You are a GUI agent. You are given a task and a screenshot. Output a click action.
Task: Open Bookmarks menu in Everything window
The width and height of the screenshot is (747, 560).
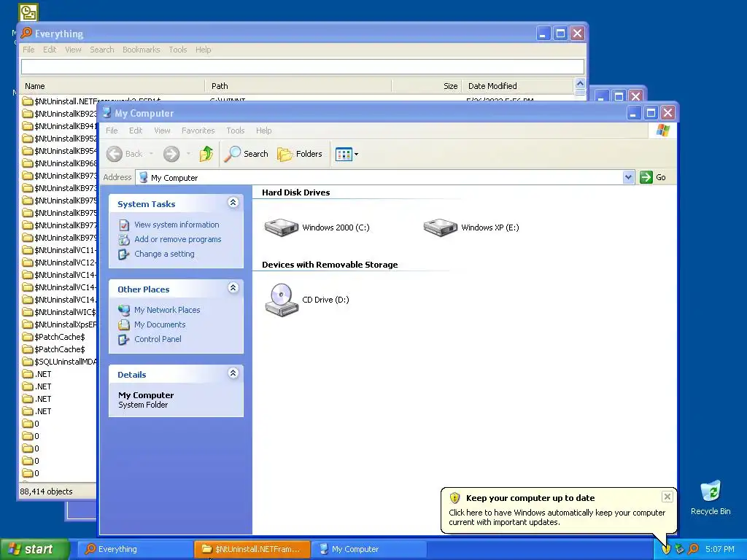click(141, 50)
